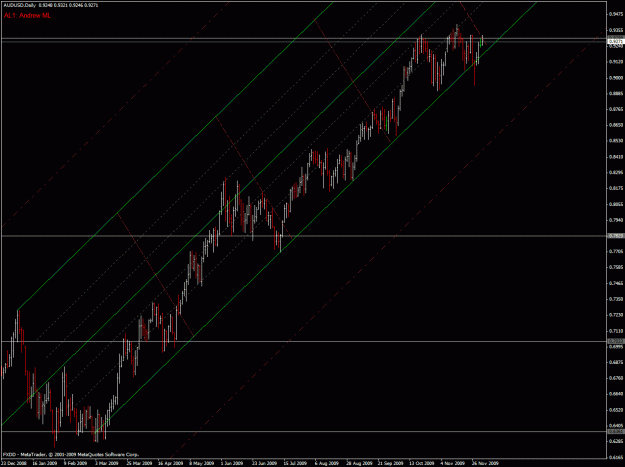Click the horizontal line price tag near 0.6405
The width and height of the screenshot is (625, 467).
pyautogui.click(x=616, y=432)
